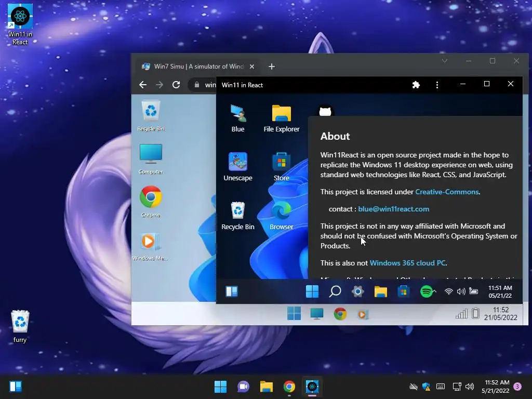
Task: Open Windows Media icon on Win7 Simu desktop
Action: (x=150, y=246)
